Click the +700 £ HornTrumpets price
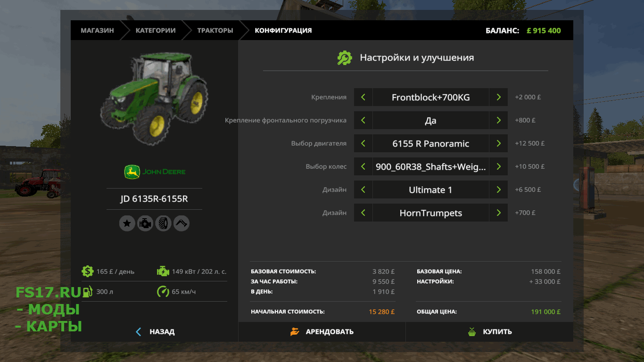Screen dimensions: 644x362 tap(525, 213)
